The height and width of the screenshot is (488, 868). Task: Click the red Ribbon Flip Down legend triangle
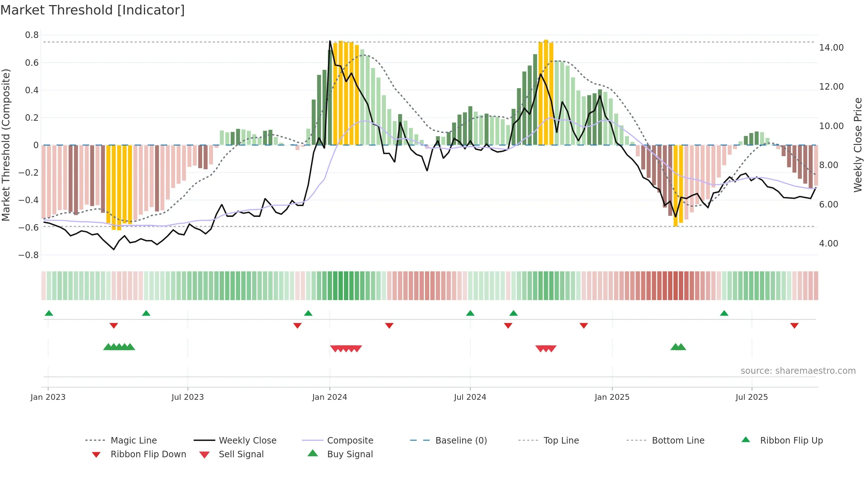coord(96,455)
